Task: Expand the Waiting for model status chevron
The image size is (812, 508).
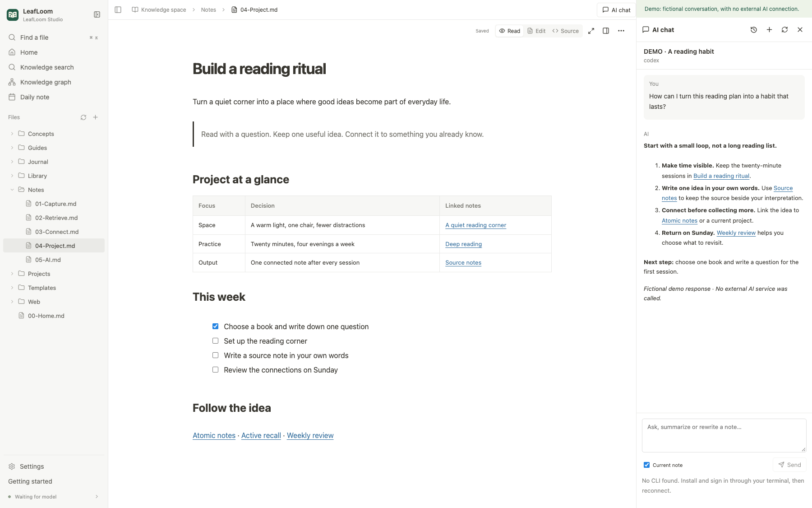Action: [97, 497]
